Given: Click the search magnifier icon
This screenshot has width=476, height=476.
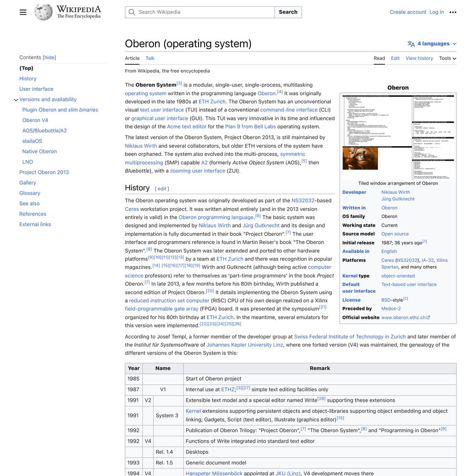Looking at the screenshot, I should click(x=132, y=12).
